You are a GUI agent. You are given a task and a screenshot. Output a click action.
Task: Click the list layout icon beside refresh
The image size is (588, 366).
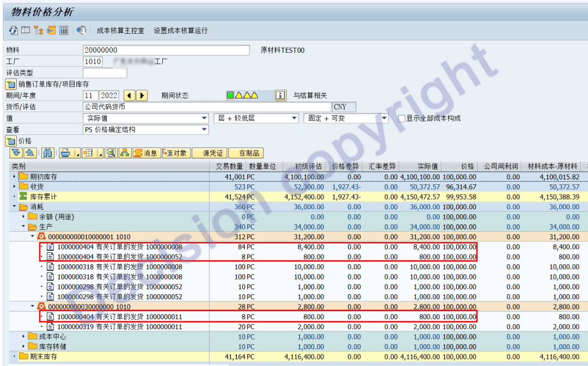26,30
